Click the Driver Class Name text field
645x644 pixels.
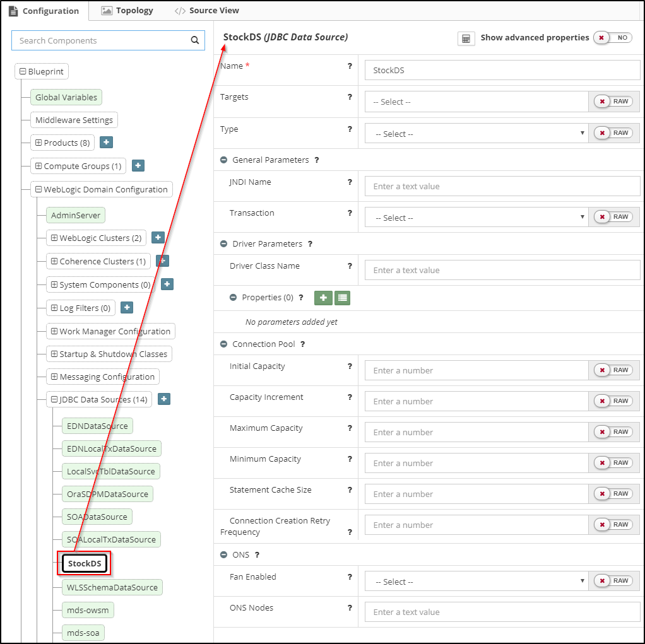tap(502, 270)
